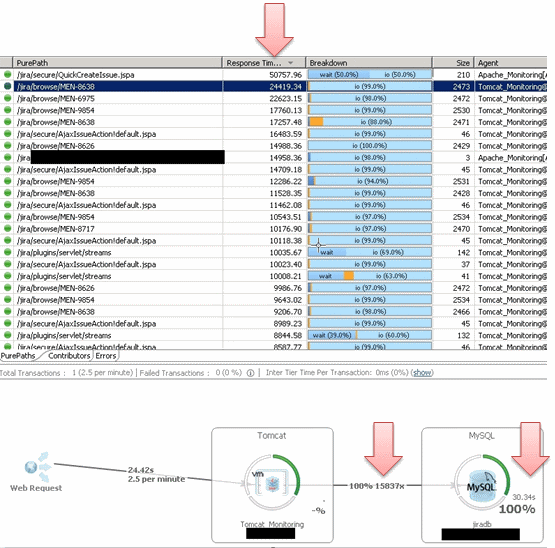555x548 pixels.
Task: Click the green status icon in the 17257.48 row
Action: pos(7,122)
